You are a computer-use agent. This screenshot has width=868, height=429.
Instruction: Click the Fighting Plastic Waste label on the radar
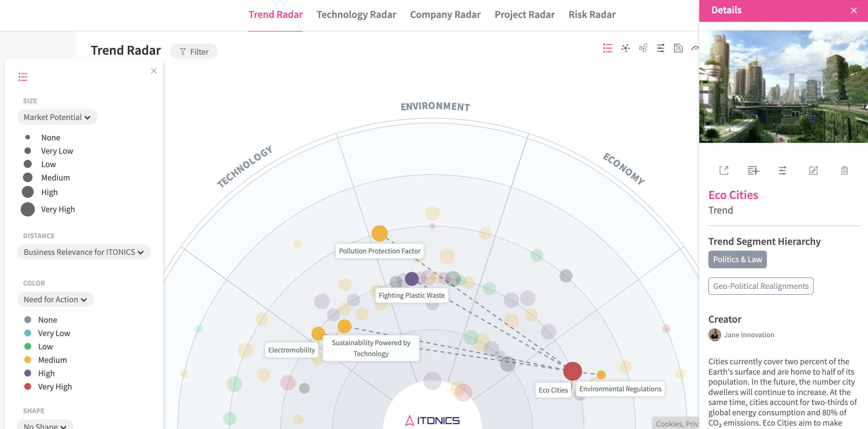click(412, 295)
